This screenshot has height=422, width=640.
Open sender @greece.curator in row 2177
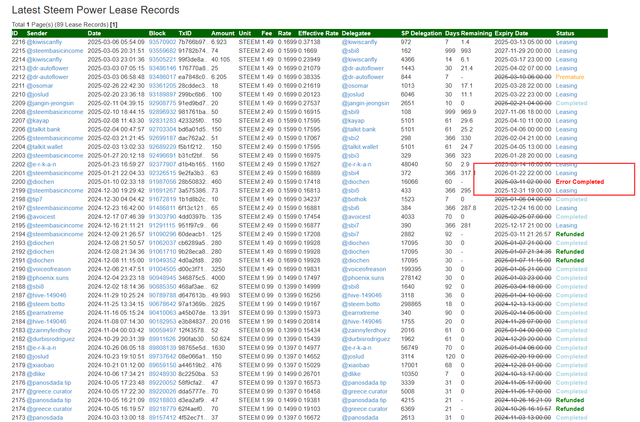[49, 391]
